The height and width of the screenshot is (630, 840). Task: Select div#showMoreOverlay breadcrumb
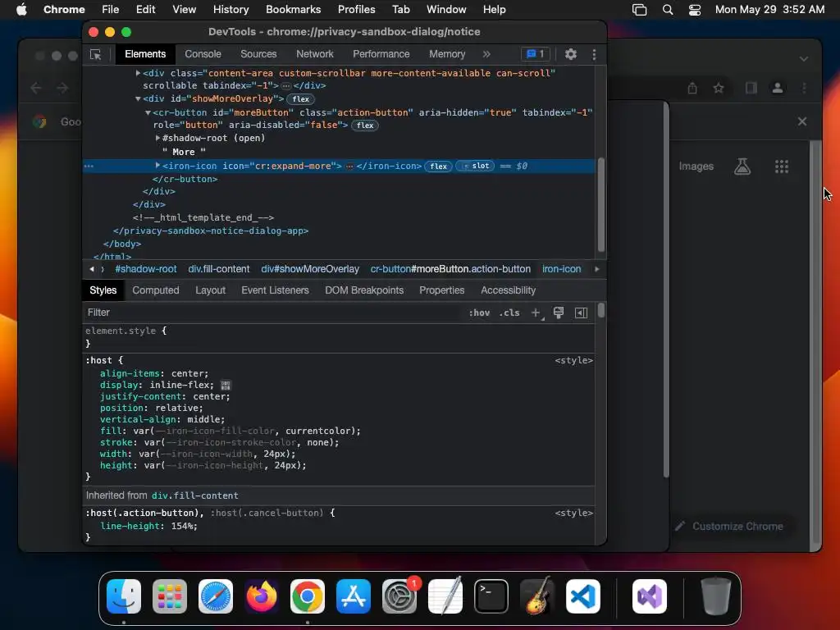pyautogui.click(x=310, y=269)
